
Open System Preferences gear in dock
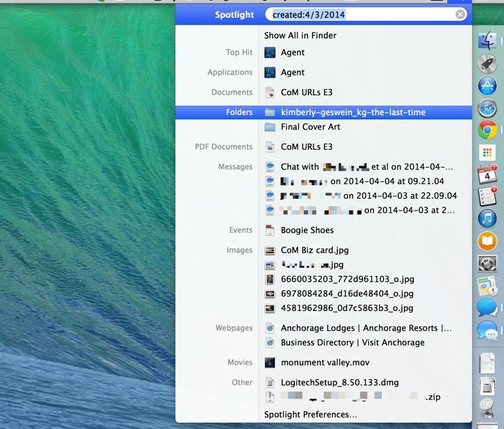click(x=487, y=263)
